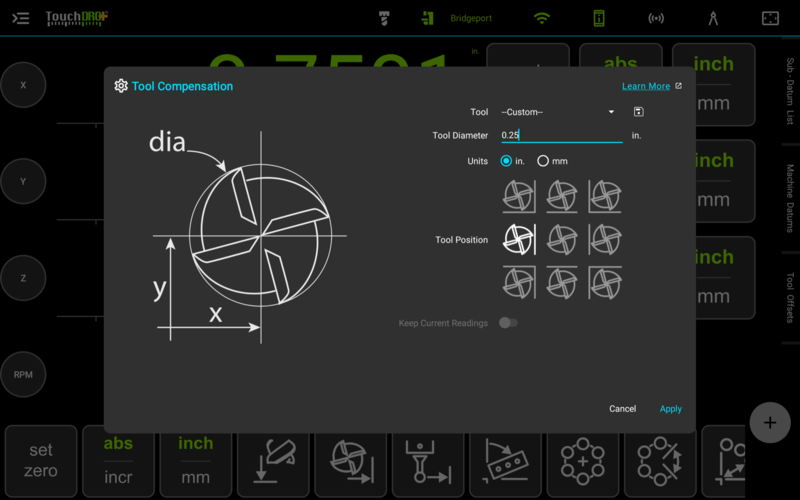Tap the Z axis round button
Viewport: 800px width, 500px height.
[23, 278]
